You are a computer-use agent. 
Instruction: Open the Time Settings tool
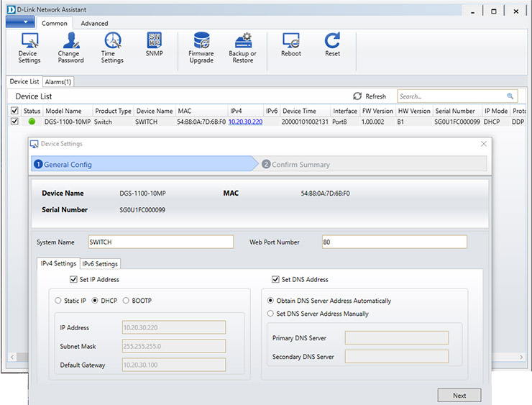112,47
